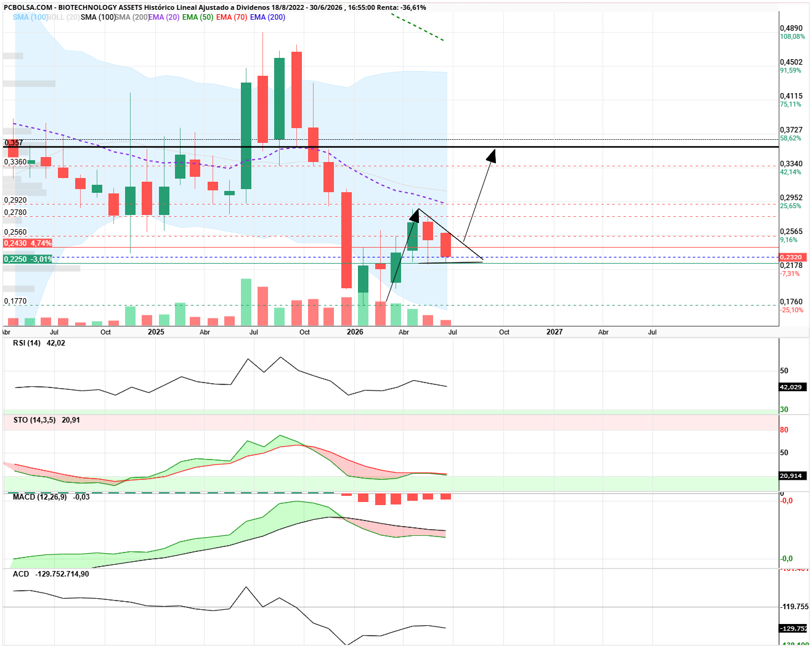Viewport: 812px width, 648px height.
Task: Click the 2025 year label on the time axis
Action: [x=156, y=332]
